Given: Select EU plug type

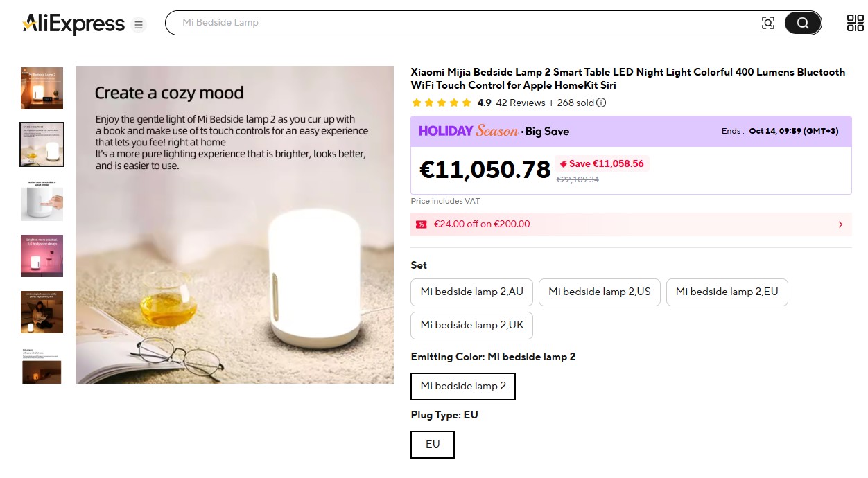Looking at the screenshot, I should click(x=433, y=444).
